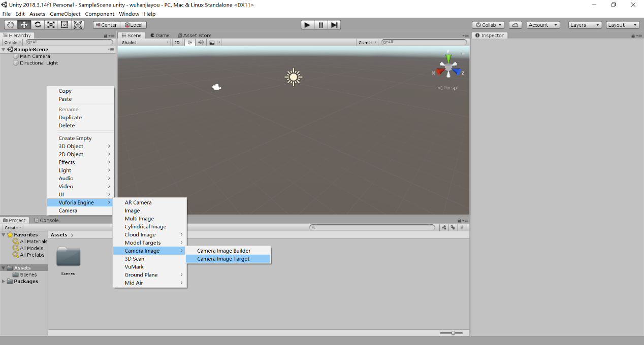
Task: Toggle 2D view mode
Action: pyautogui.click(x=177, y=43)
